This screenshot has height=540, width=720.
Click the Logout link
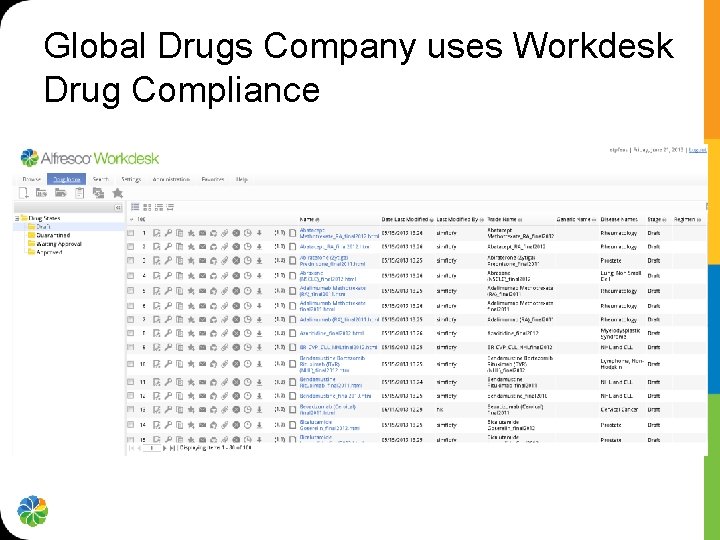pos(698,150)
